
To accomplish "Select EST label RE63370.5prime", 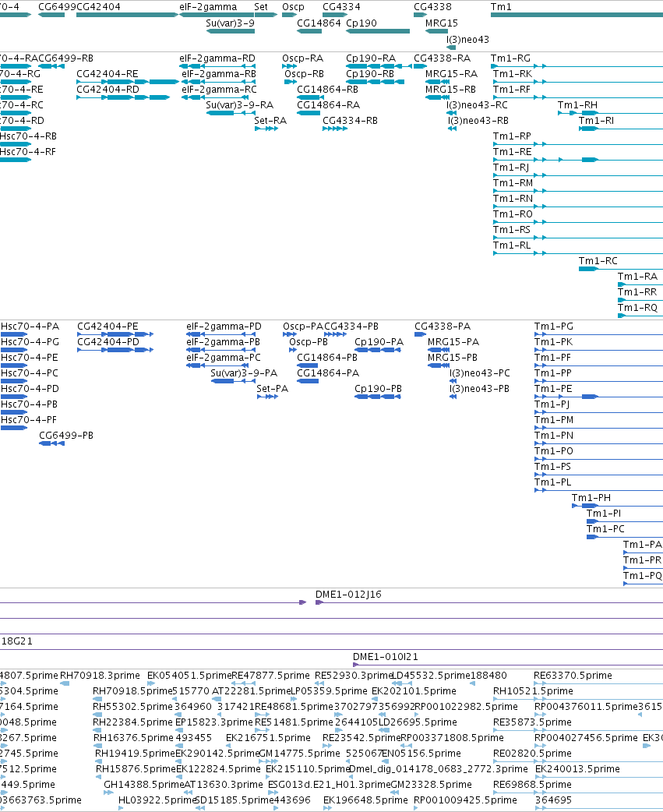I will [x=573, y=676].
